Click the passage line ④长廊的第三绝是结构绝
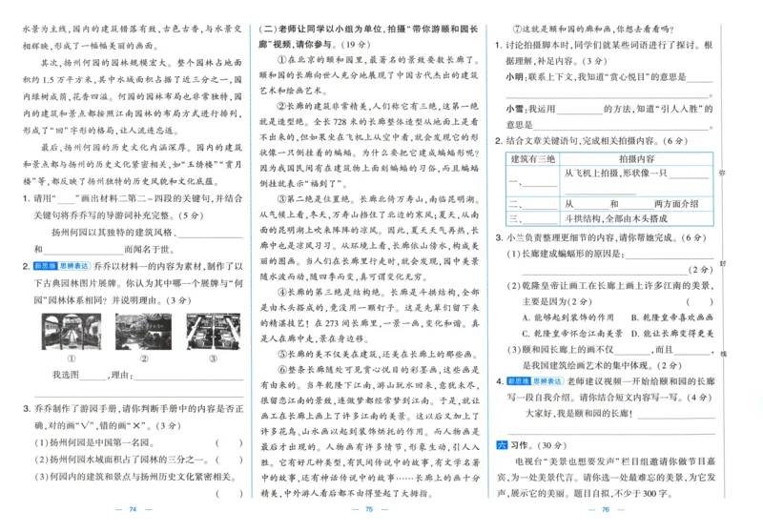This screenshot has height=532, width=763. (x=378, y=293)
